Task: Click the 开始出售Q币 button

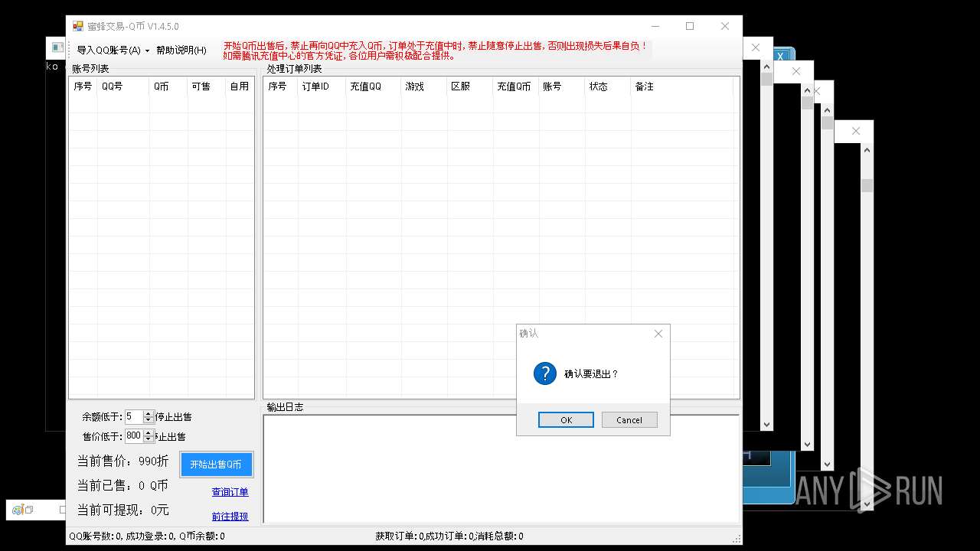Action: (216, 465)
